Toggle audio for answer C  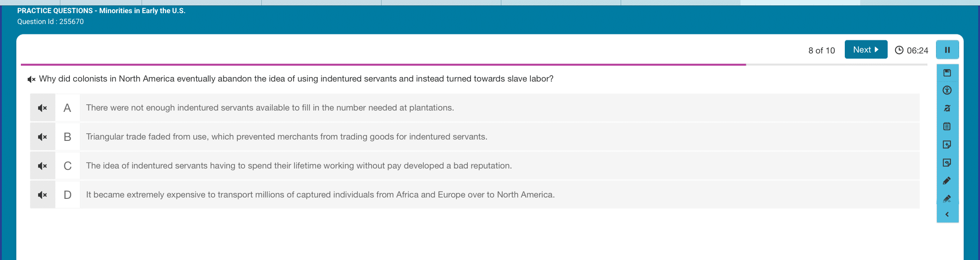click(x=43, y=166)
